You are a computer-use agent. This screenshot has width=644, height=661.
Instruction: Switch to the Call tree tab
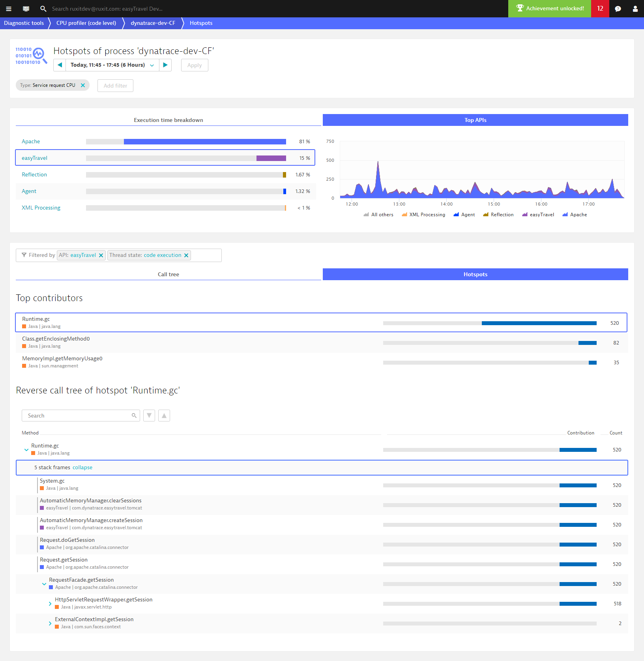(x=168, y=274)
